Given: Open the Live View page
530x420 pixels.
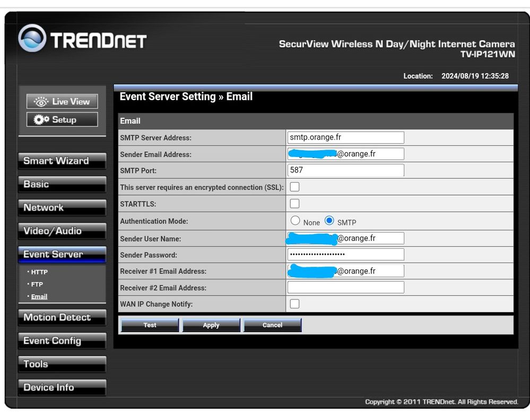Looking at the screenshot, I should click(x=62, y=101).
